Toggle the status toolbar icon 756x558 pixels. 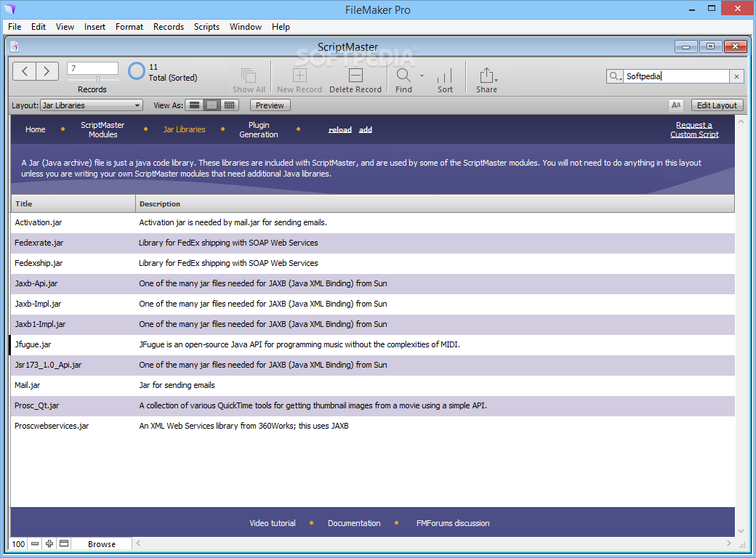click(x=64, y=543)
